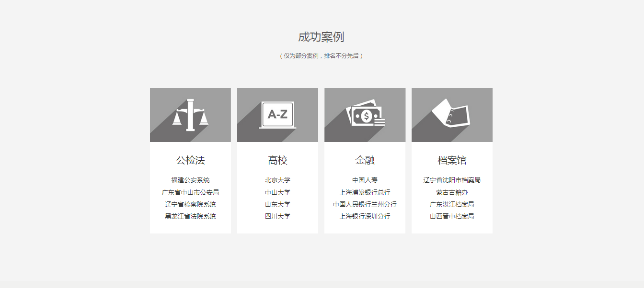Click 蒙古古籍办 entry

(452, 192)
